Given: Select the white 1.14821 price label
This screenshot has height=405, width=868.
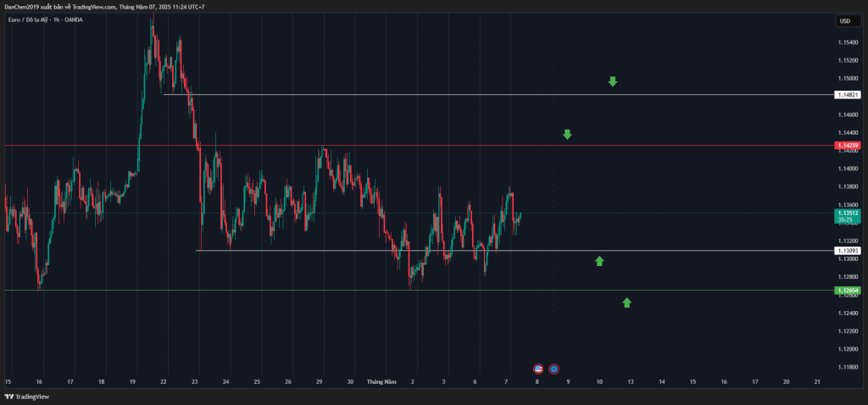Looking at the screenshot, I should point(848,95).
